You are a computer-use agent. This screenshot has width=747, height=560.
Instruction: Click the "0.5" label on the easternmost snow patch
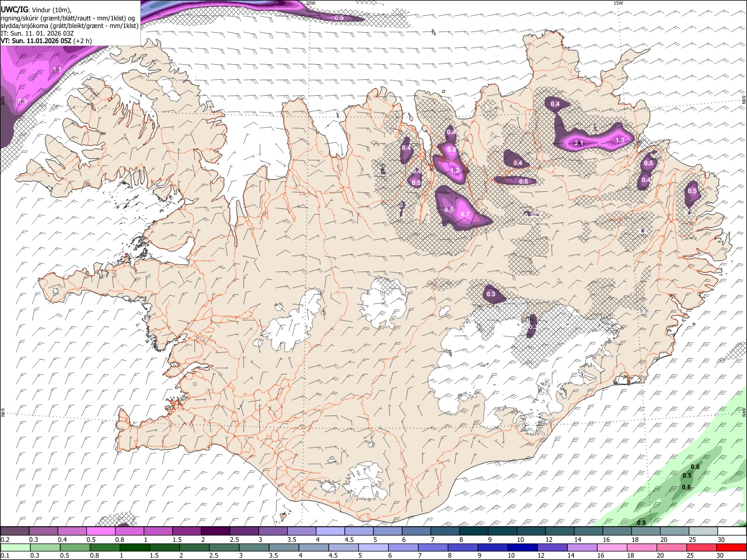[692, 191]
